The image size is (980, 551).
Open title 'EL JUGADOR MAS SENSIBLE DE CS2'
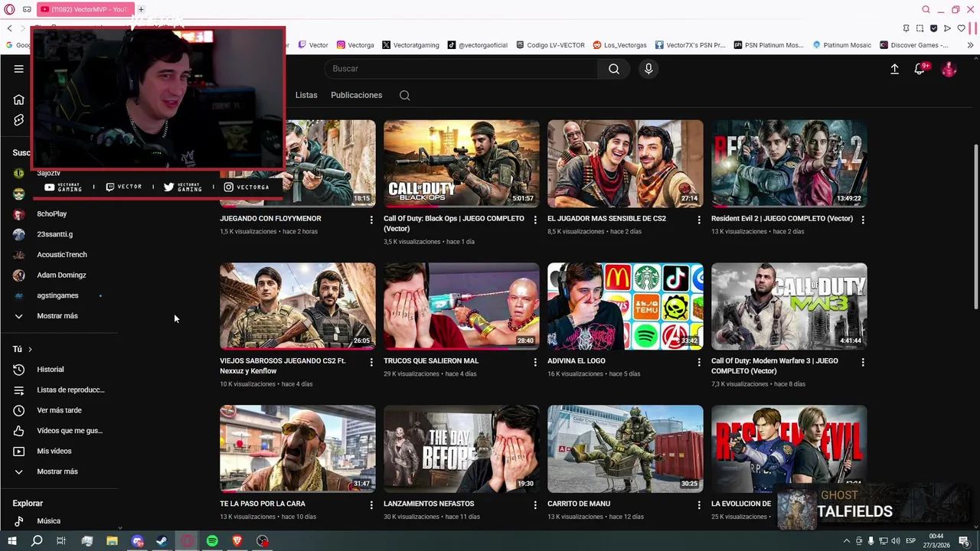click(606, 219)
